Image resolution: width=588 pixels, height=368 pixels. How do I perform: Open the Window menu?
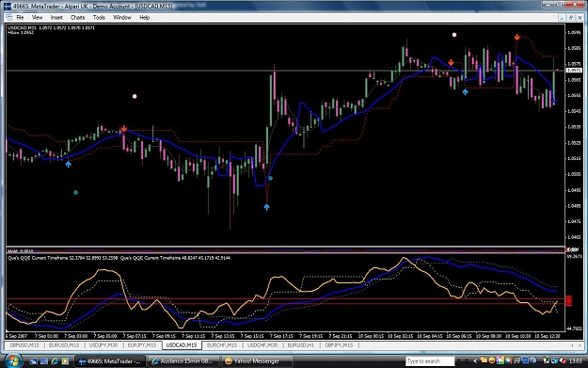(122, 17)
